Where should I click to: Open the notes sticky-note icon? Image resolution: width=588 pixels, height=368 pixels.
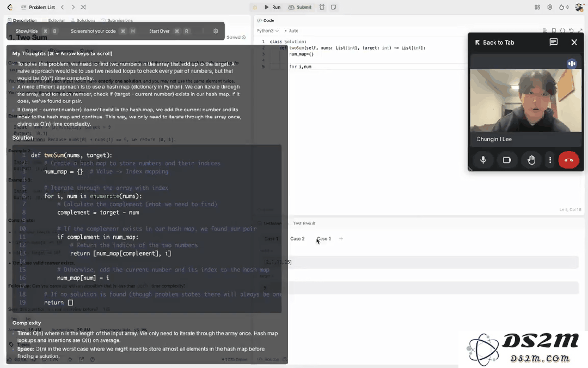point(333,7)
